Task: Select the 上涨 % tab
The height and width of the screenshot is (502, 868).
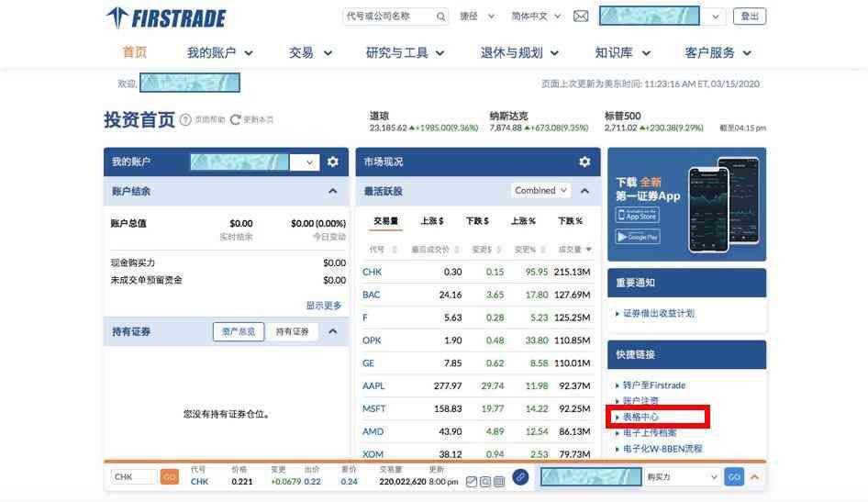Action: pyautogui.click(x=523, y=221)
